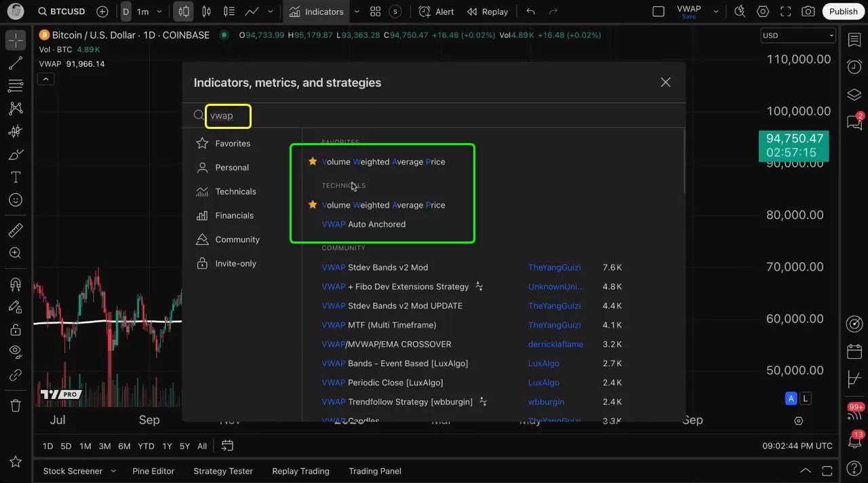This screenshot has height=483, width=868.
Task: Select the text annotation tool
Action: tap(15, 177)
